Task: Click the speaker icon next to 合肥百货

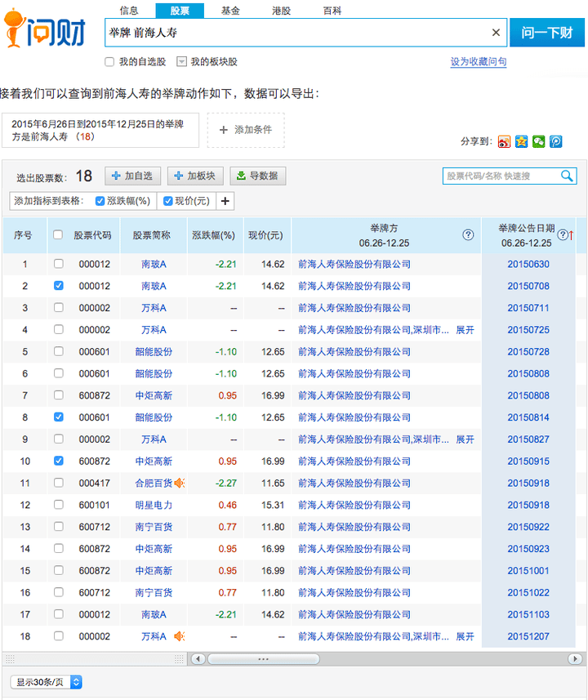Action: point(180,483)
